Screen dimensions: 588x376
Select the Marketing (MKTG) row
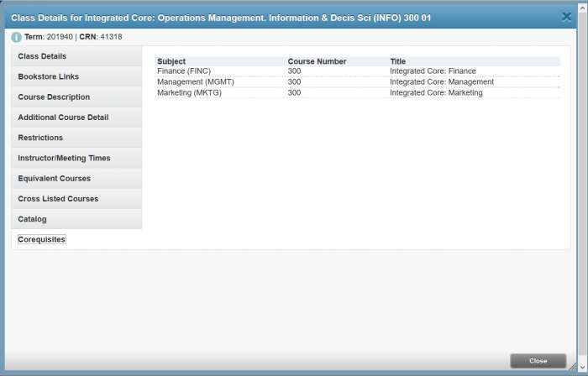tap(191, 93)
